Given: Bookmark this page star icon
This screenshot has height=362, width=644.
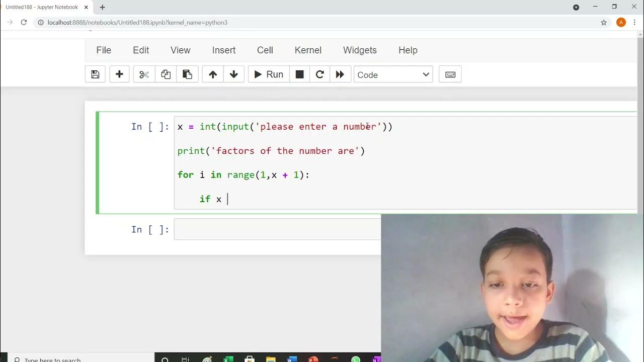Looking at the screenshot, I should (x=604, y=23).
